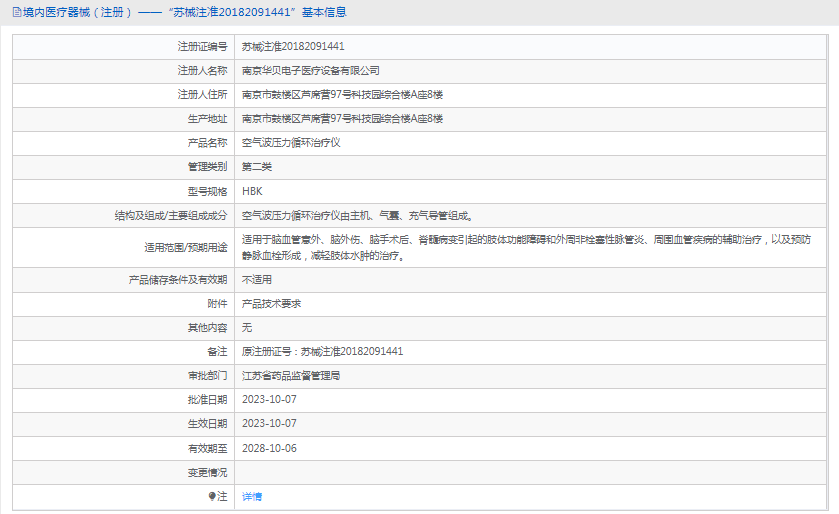The image size is (839, 514).
Task: Select product name 空气波压力循环治疗仪
Action: point(291,143)
